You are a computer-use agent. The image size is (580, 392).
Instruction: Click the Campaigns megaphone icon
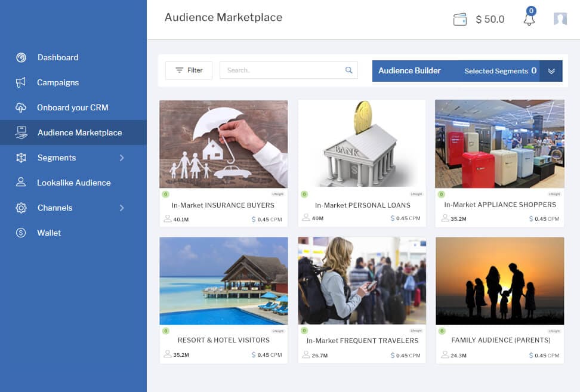[x=21, y=82]
